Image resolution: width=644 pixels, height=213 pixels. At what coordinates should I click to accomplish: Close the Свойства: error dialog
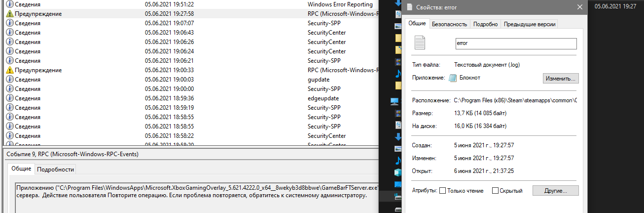point(579,7)
